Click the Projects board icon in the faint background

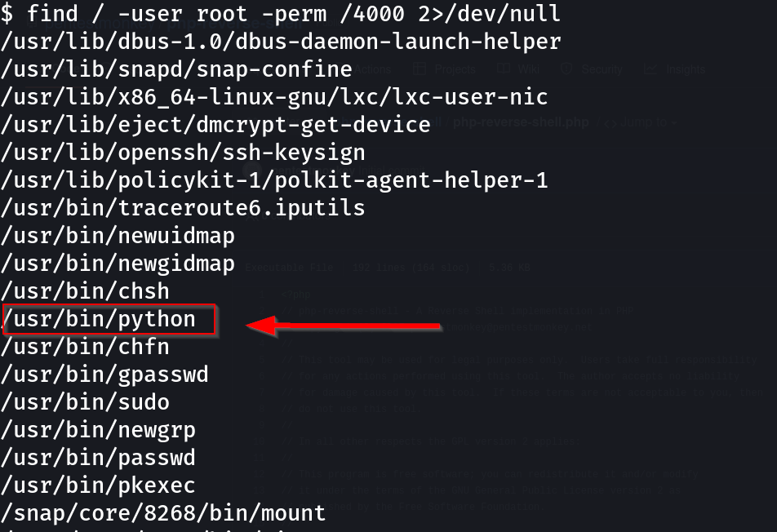coord(420,69)
